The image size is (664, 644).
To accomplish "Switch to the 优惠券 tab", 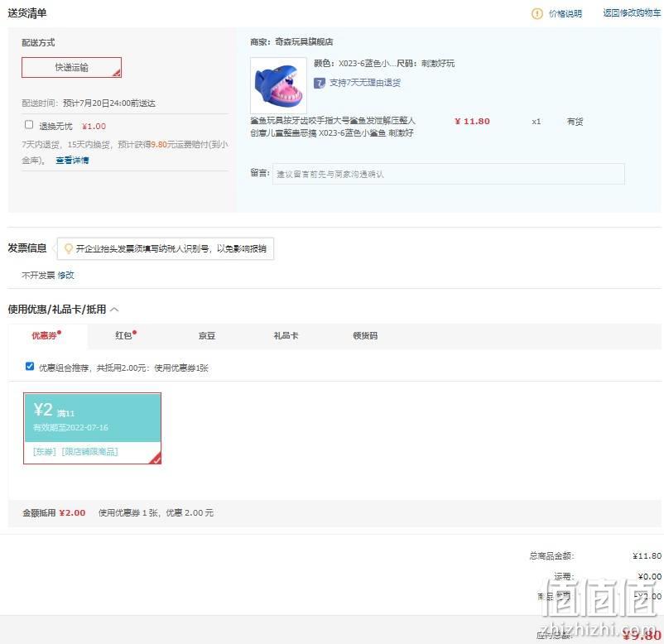I will [x=46, y=336].
